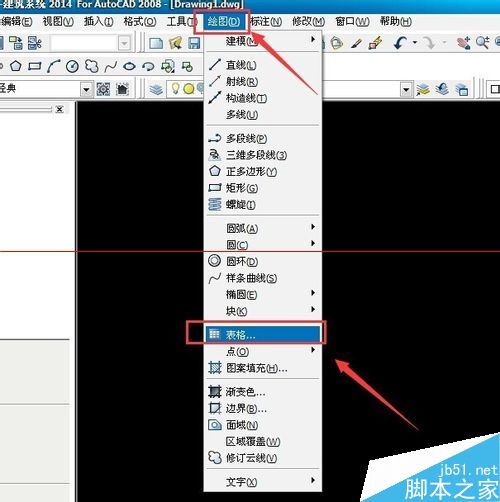Open the layer list dropdown arrow
Screen dimensions: 500x502
click(406, 90)
